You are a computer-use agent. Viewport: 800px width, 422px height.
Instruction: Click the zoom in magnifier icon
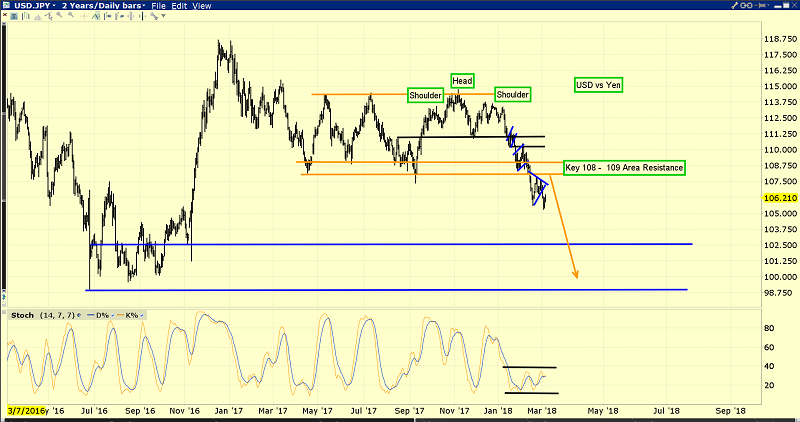pos(59,15)
